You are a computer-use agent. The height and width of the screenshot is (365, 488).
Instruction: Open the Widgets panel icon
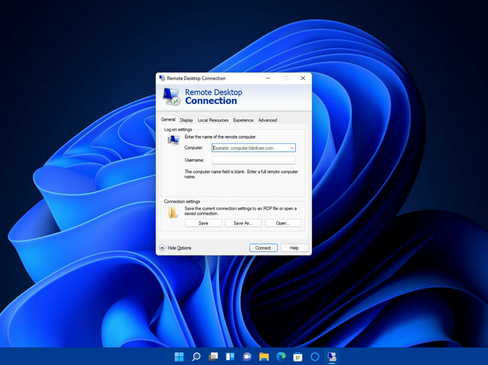coord(230,357)
